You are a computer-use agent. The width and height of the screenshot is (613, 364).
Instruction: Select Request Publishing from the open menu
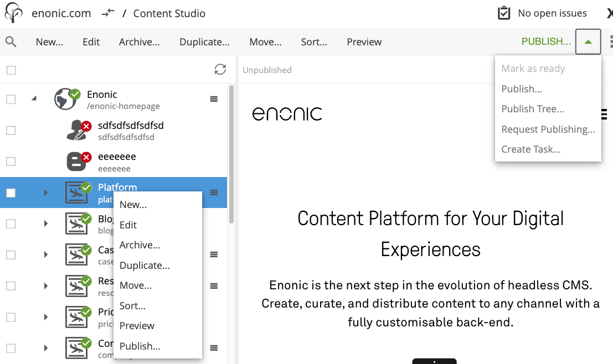[548, 129]
